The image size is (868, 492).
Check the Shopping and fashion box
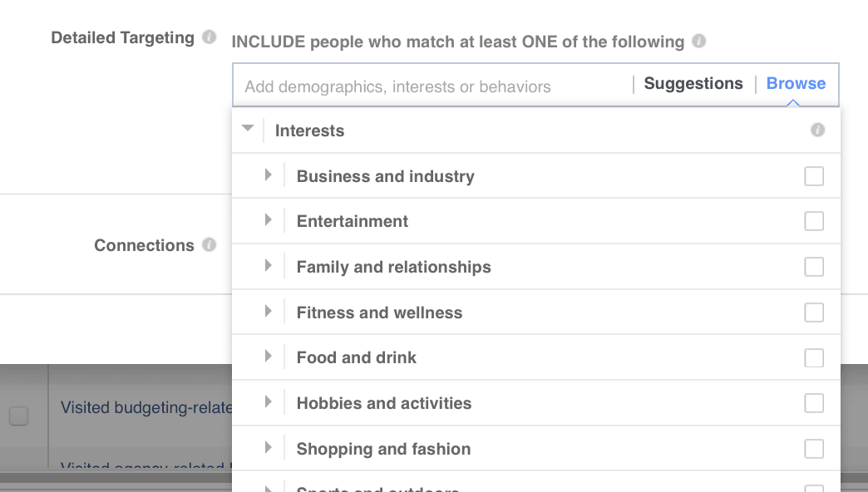coord(814,449)
